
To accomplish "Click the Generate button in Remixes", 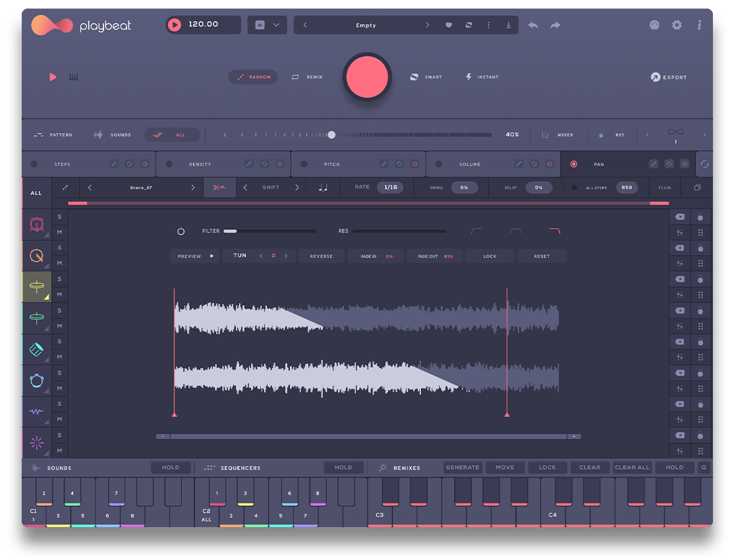I will [463, 467].
